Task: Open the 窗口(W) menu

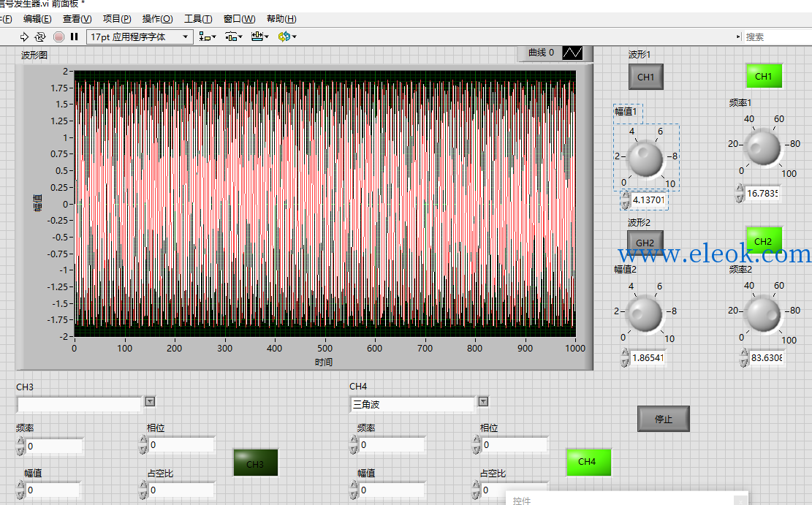Action: pyautogui.click(x=239, y=19)
